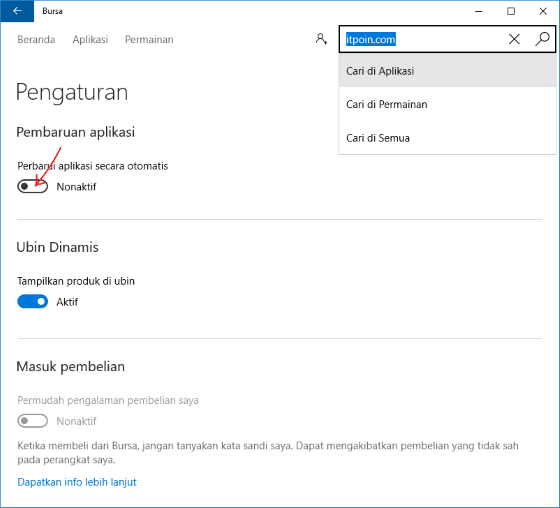This screenshot has height=508, width=560.
Task: Open the Beranda tab
Action: point(36,39)
